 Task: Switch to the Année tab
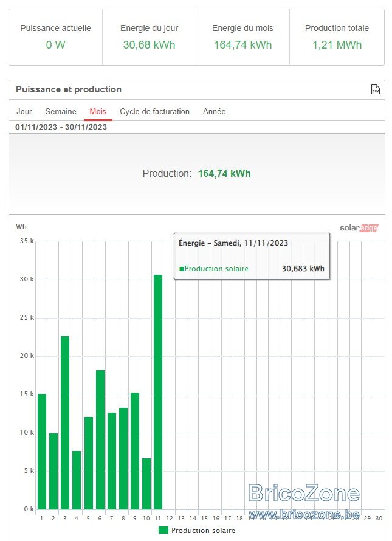(215, 111)
